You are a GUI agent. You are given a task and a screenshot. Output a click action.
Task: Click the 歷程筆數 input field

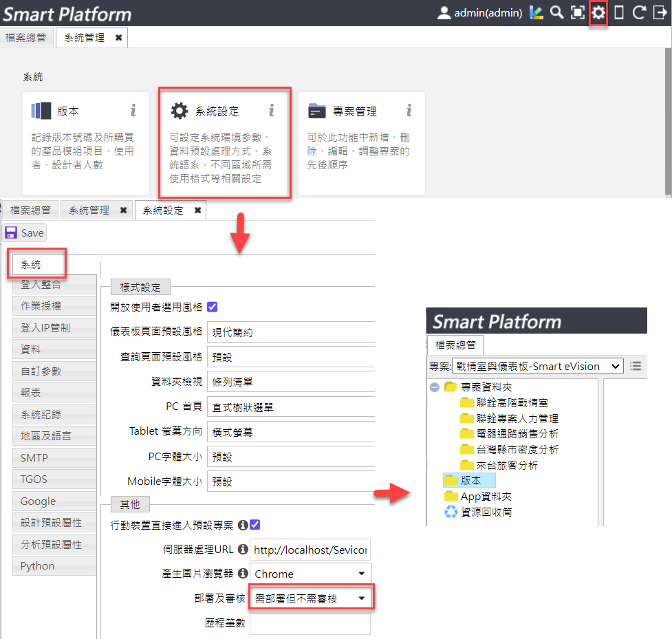pos(310,624)
